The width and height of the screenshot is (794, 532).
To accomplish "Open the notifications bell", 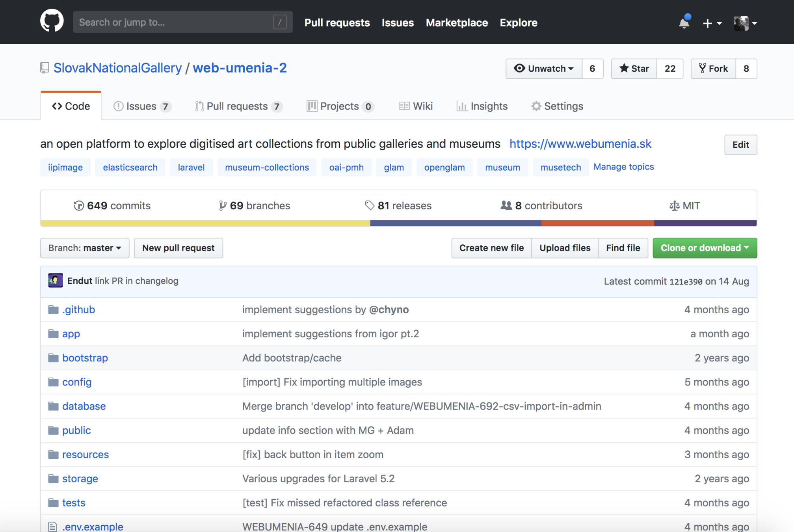I will pyautogui.click(x=684, y=23).
